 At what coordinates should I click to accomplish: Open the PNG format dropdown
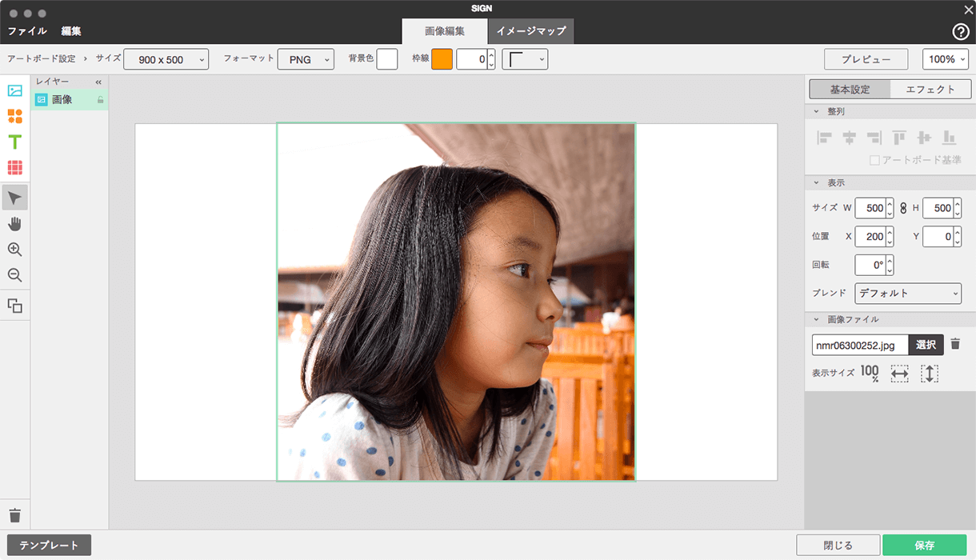306,59
